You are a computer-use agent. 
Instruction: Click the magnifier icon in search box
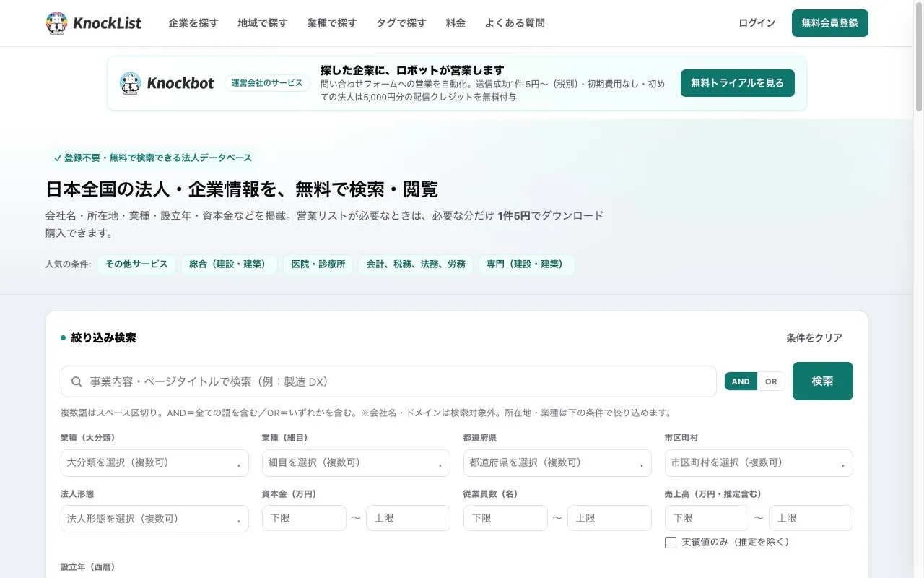tap(77, 381)
